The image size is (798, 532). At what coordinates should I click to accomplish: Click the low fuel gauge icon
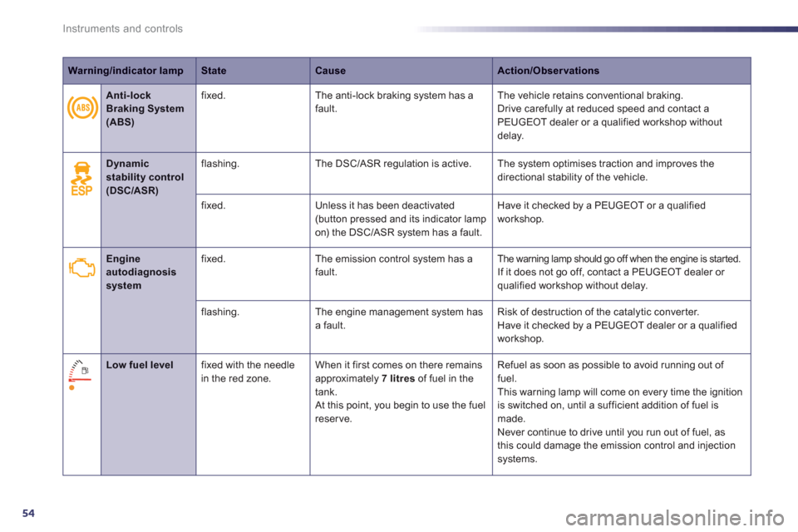[x=80, y=374]
